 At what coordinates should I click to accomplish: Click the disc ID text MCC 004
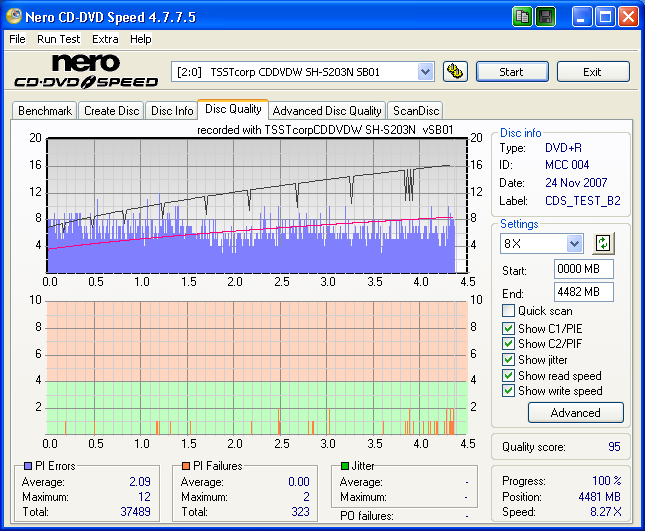pos(567,165)
